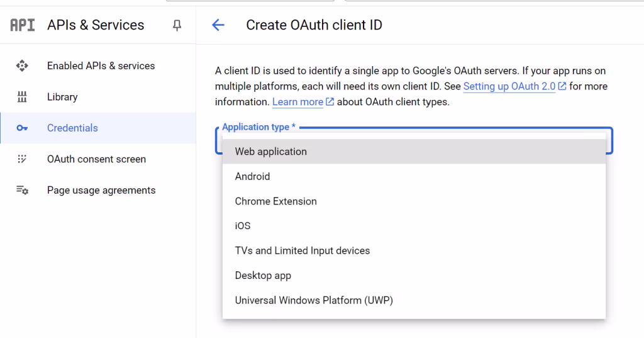
Task: Click the Enabled APIs & services icon
Action: tap(22, 66)
